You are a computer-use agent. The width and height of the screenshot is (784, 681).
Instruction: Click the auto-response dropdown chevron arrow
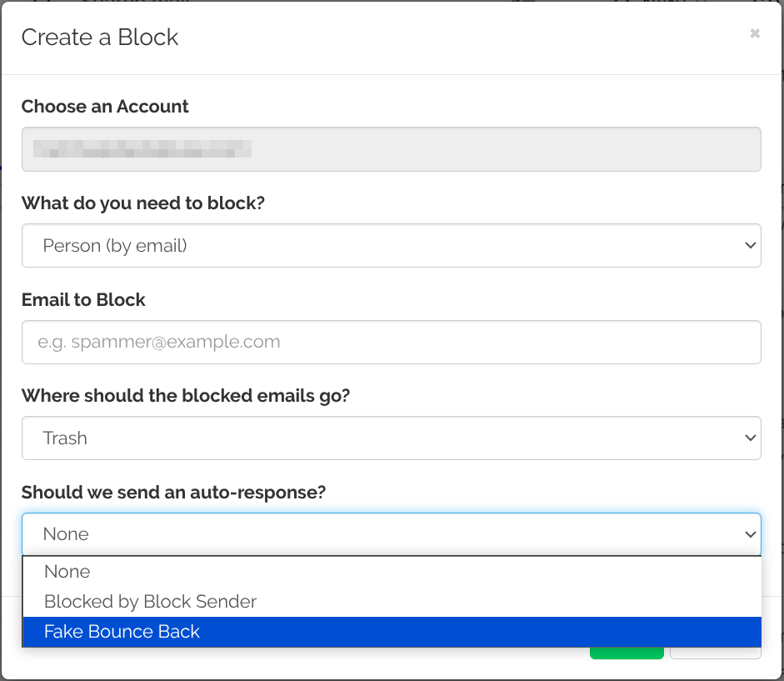click(x=750, y=534)
